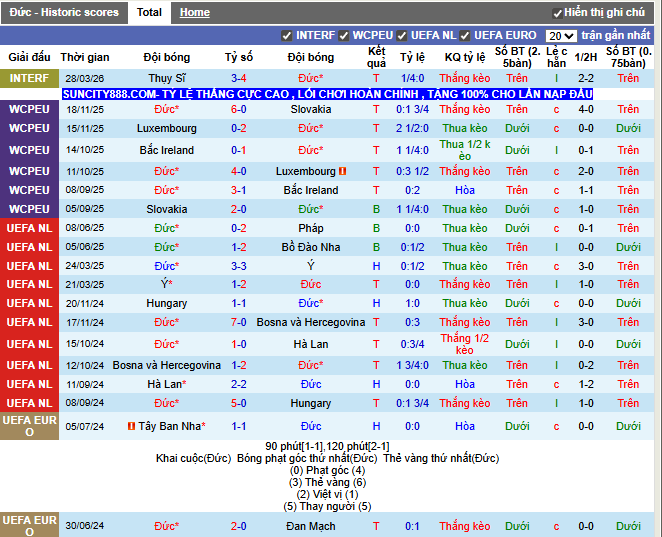Image resolution: width=662 pixels, height=537 pixels.
Task: Click the 3-4 score for Thụy Sĩ match
Action: point(239,77)
